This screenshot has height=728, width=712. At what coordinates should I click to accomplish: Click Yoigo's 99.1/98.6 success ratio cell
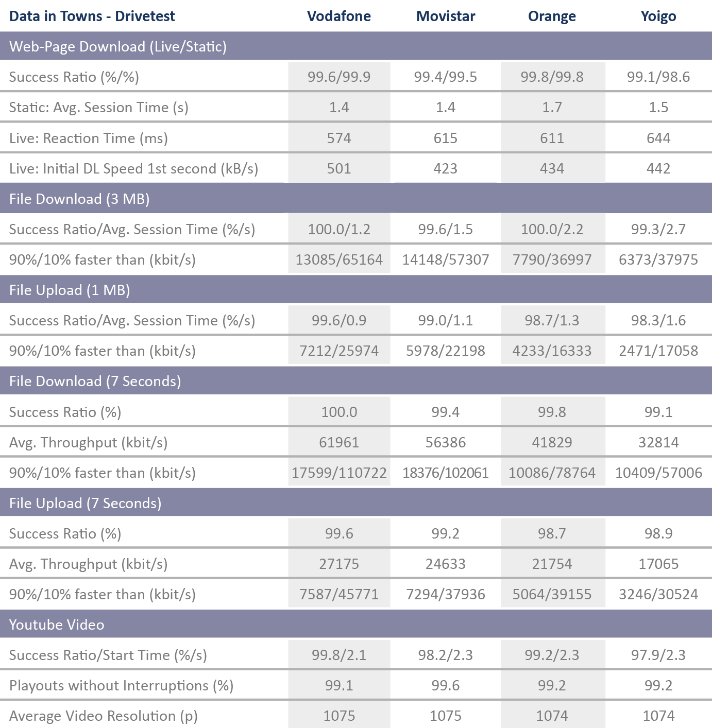[x=658, y=77]
